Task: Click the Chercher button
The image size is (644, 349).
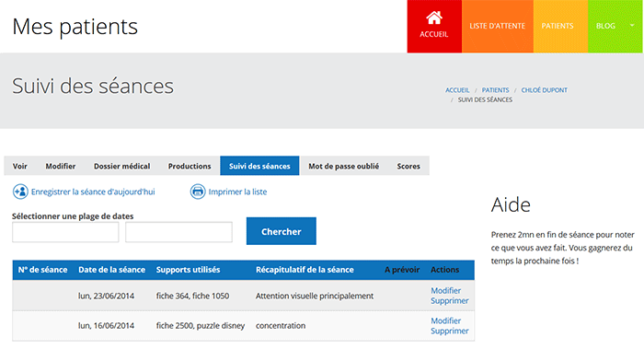Action: 282,231
